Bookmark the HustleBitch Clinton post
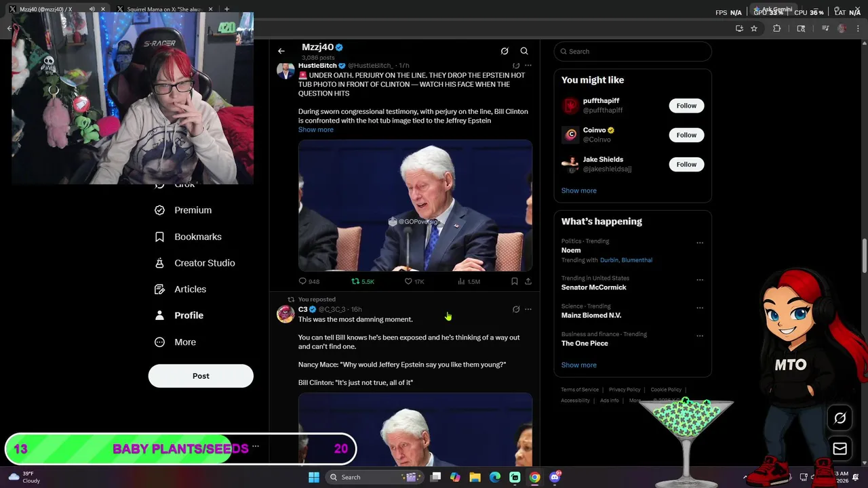Image resolution: width=868 pixels, height=488 pixels. [514, 281]
